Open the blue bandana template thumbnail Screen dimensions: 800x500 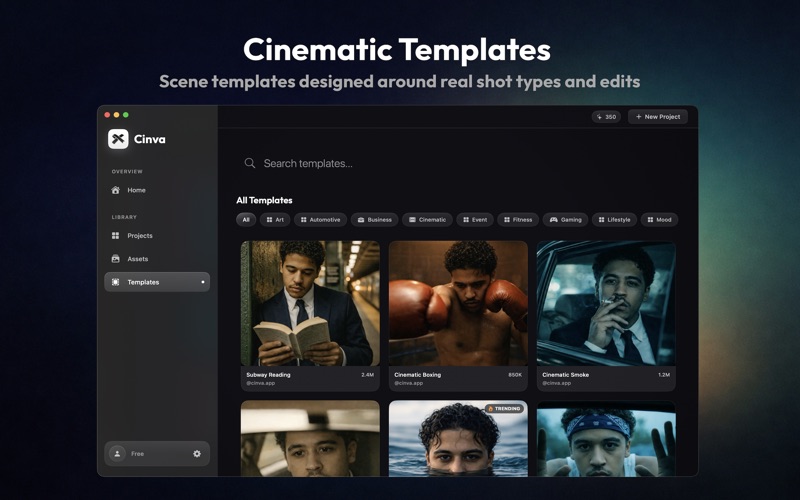[x=606, y=438]
